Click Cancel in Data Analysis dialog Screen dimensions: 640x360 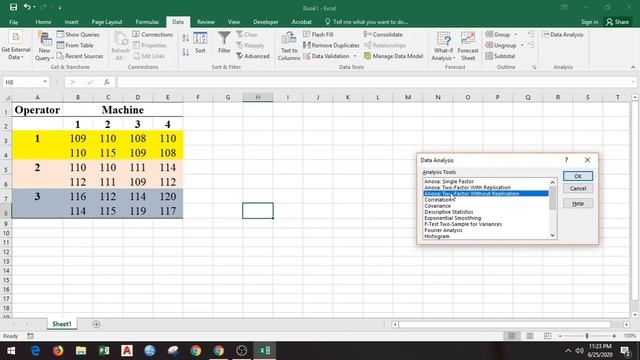point(578,189)
